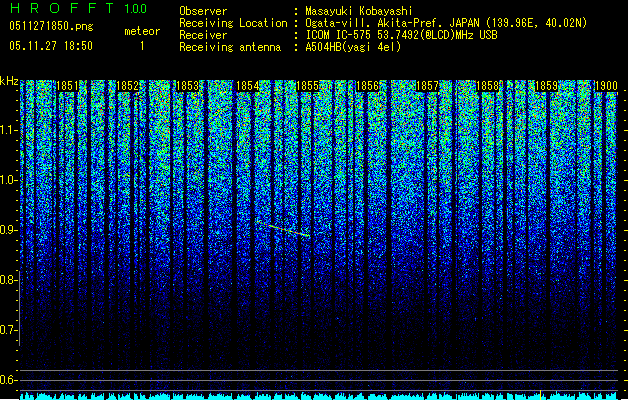Click the Receiver label
The height and width of the screenshot is (400, 629).
point(203,35)
